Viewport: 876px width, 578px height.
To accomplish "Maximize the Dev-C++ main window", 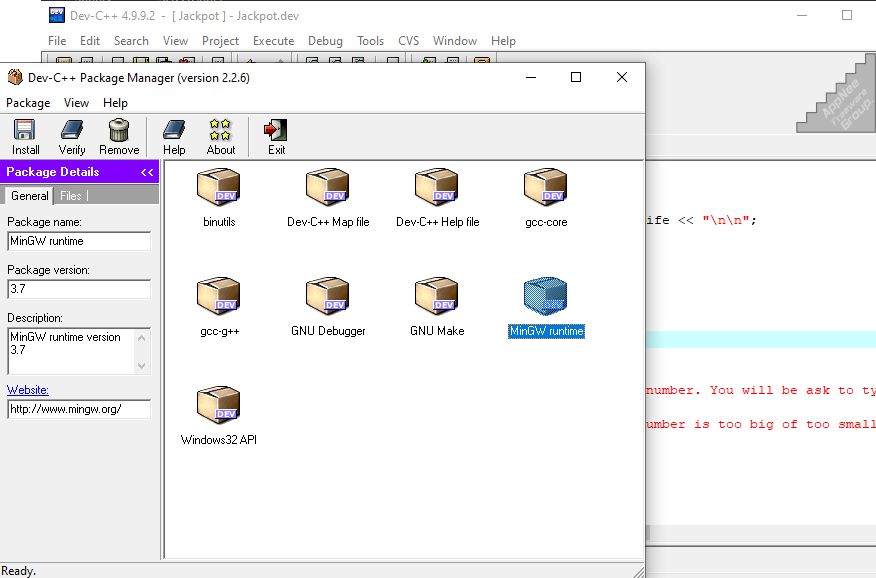I will click(x=847, y=15).
